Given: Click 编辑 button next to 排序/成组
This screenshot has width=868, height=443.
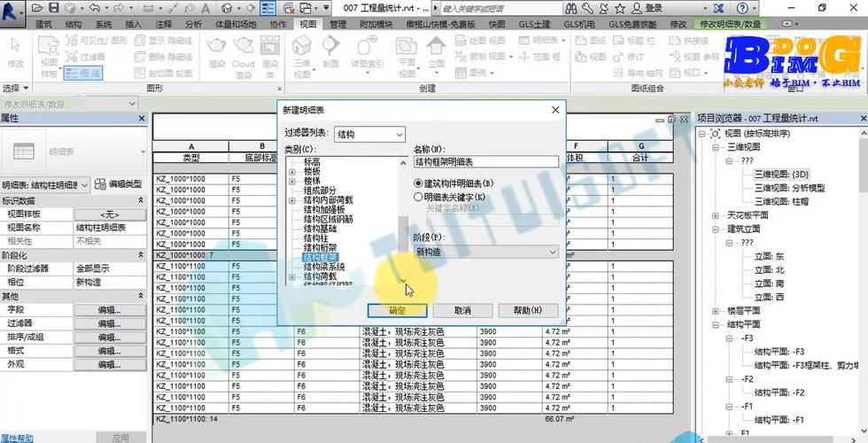Looking at the screenshot, I should (x=110, y=338).
